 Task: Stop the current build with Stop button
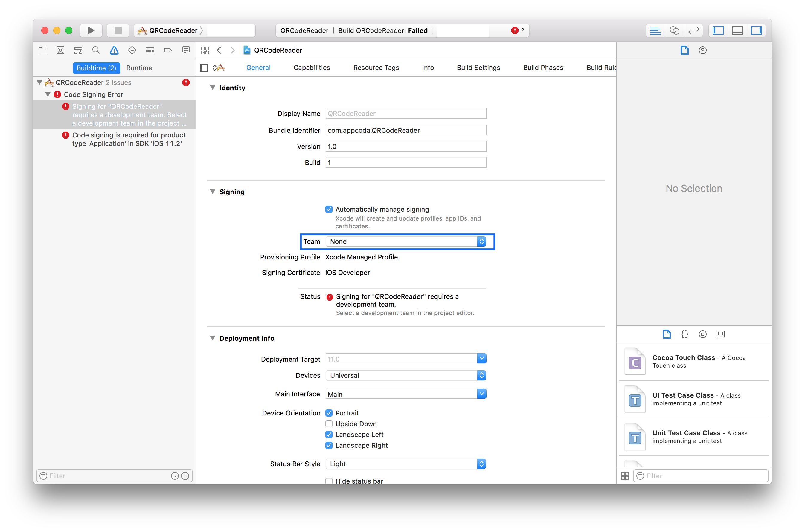pos(118,30)
